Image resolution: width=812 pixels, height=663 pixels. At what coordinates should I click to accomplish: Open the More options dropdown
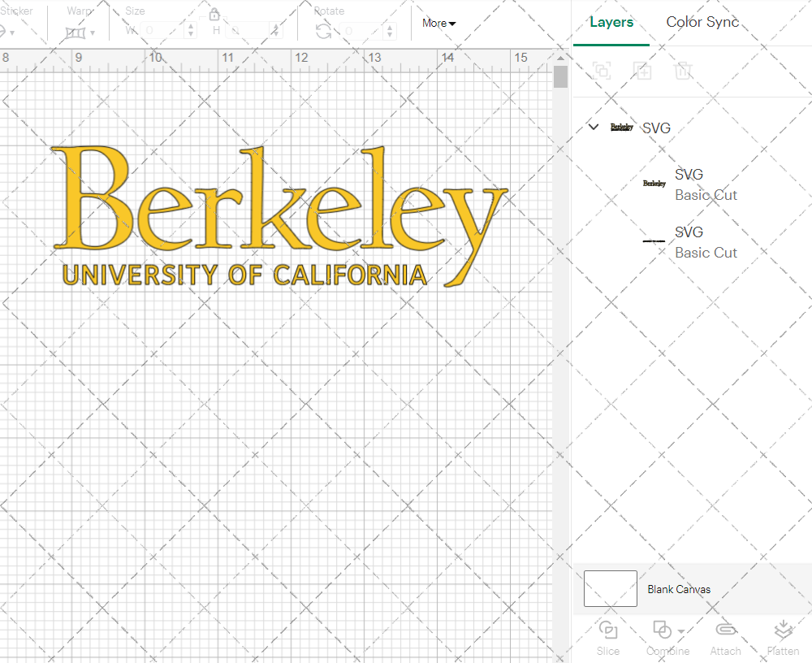tap(438, 24)
